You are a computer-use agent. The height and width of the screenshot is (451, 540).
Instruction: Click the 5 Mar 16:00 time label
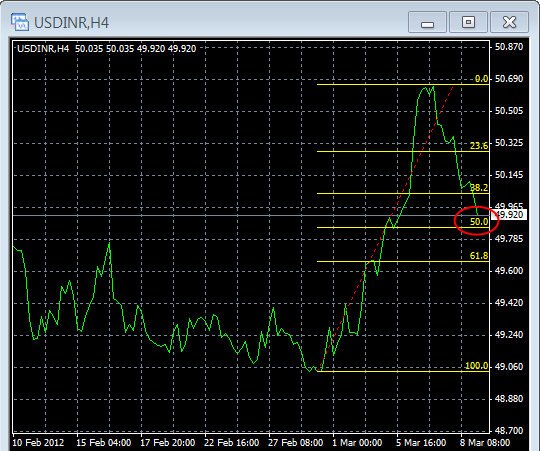(x=421, y=443)
